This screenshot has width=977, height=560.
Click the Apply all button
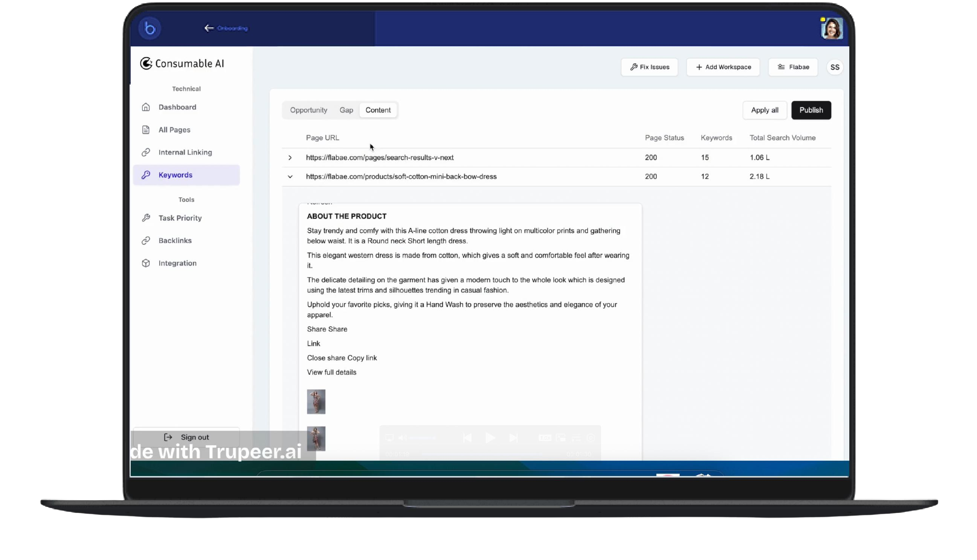click(765, 110)
